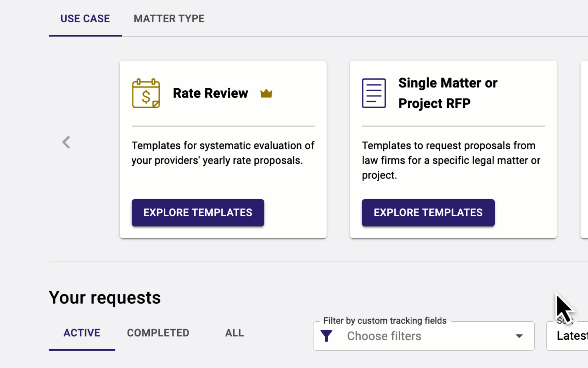Select the document icon on Single Matter card
The width and height of the screenshot is (588, 368).
374,93
